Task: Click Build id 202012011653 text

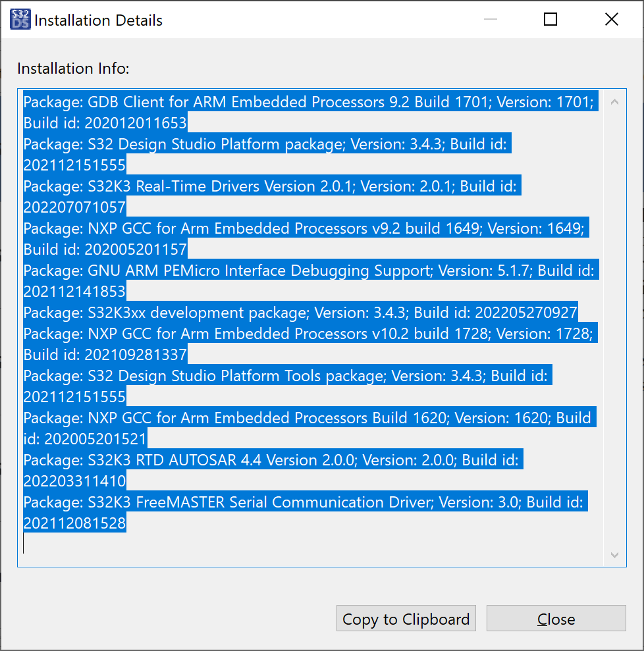Action: 105,123
